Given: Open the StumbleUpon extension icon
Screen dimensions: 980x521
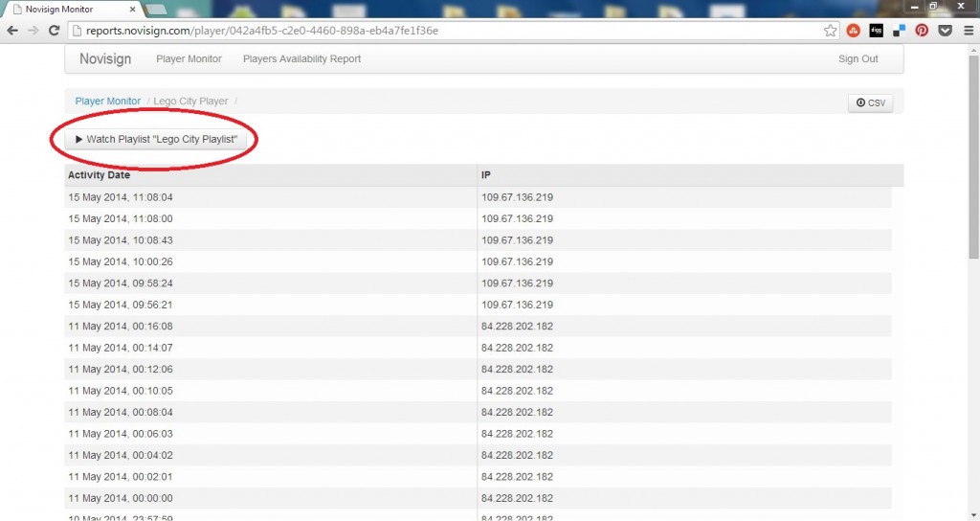Looking at the screenshot, I should coord(853,30).
